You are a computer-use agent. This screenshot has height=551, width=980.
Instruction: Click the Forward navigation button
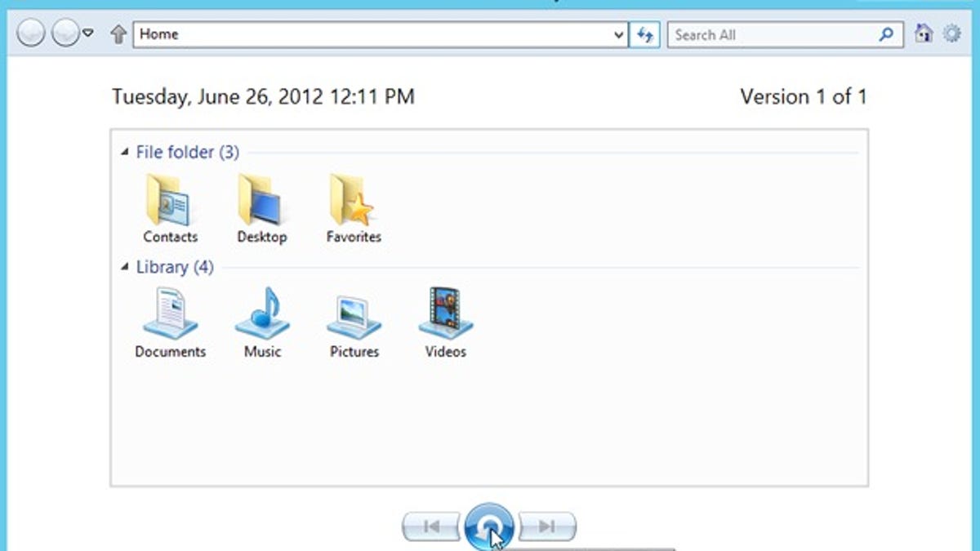pyautogui.click(x=65, y=34)
